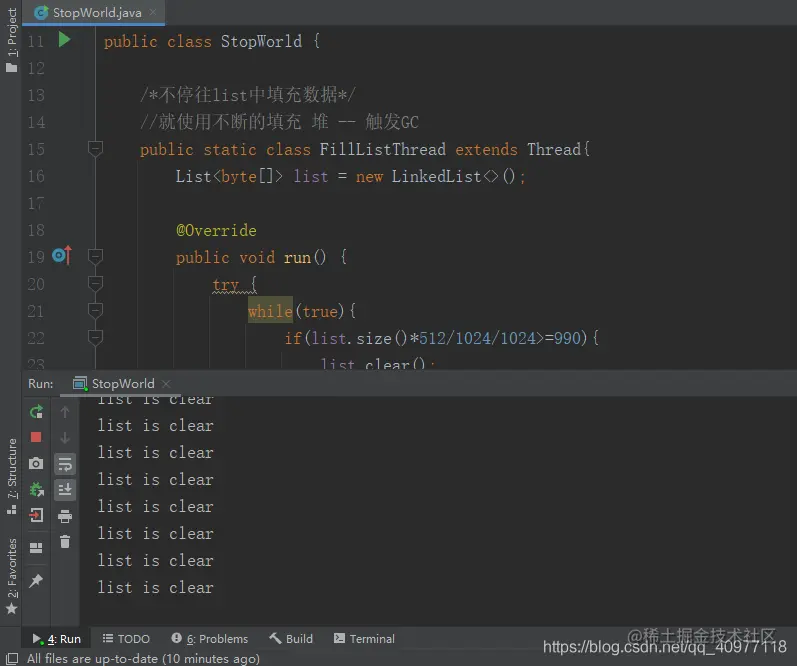This screenshot has width=797, height=666.
Task: Click line number 16 in the gutter
Action: pyautogui.click(x=36, y=176)
